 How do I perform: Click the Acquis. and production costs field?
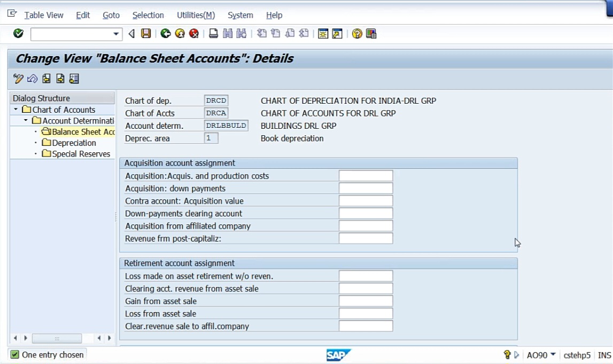click(x=366, y=176)
